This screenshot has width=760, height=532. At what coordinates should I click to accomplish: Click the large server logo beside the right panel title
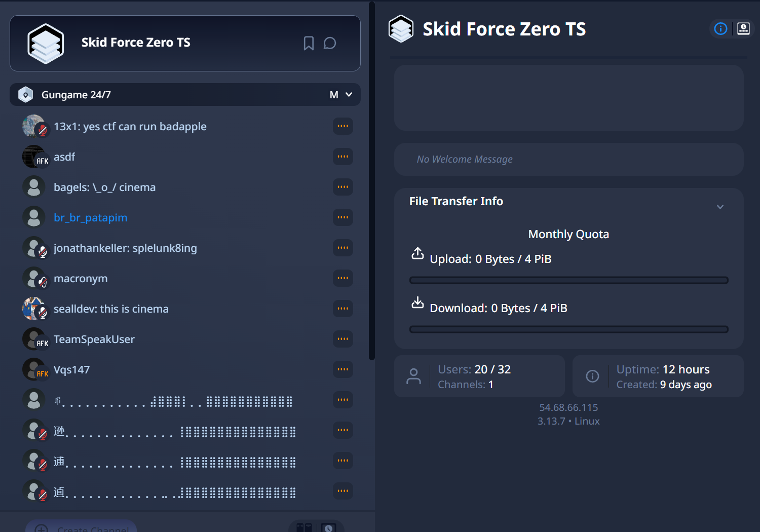click(401, 29)
